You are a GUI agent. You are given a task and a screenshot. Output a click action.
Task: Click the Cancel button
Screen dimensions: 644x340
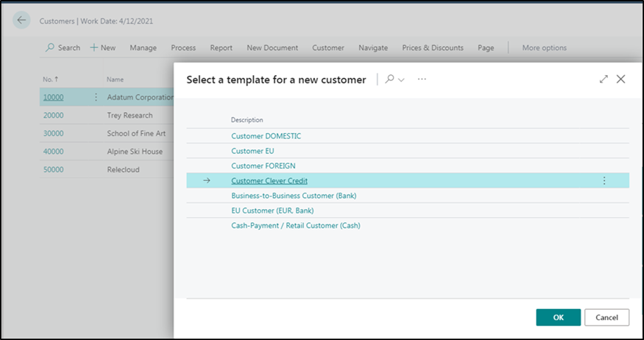point(606,317)
